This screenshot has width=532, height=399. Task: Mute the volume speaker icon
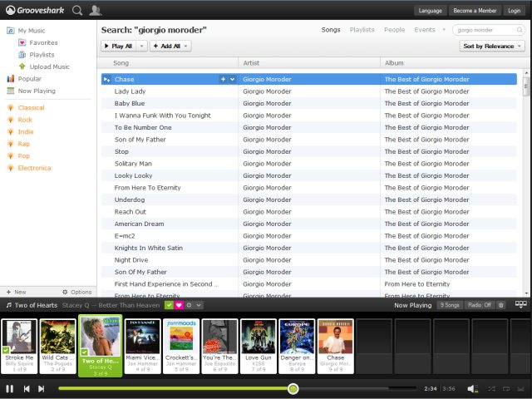471,388
